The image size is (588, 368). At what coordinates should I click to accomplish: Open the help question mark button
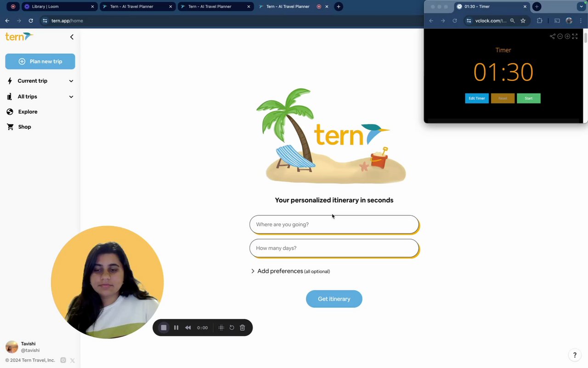point(575,355)
